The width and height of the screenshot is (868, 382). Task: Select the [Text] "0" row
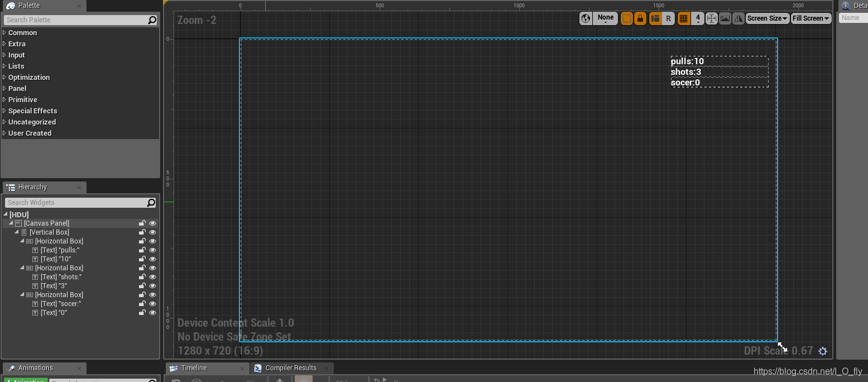click(80, 313)
